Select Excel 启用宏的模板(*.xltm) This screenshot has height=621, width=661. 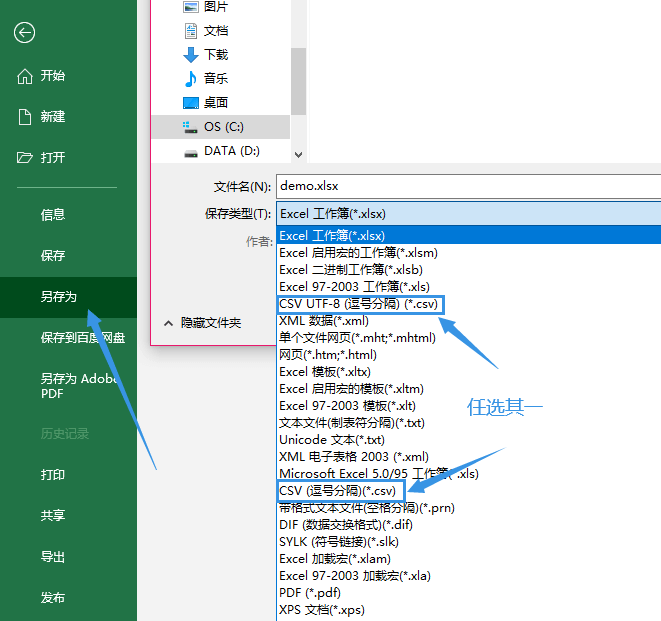351,389
